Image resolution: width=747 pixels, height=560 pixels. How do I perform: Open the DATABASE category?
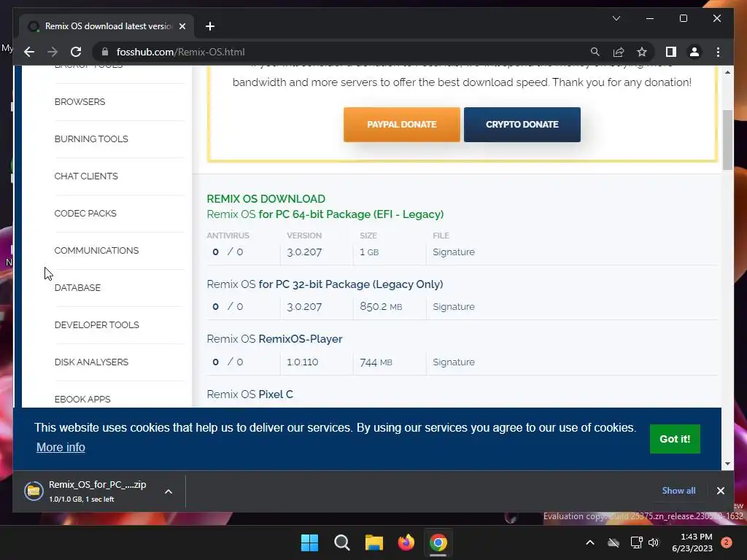point(77,287)
